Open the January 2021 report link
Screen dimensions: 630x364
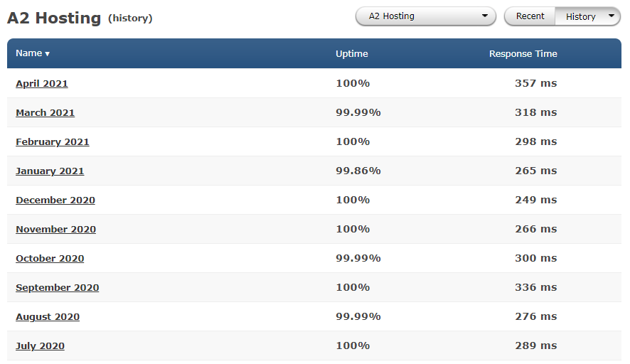[50, 171]
